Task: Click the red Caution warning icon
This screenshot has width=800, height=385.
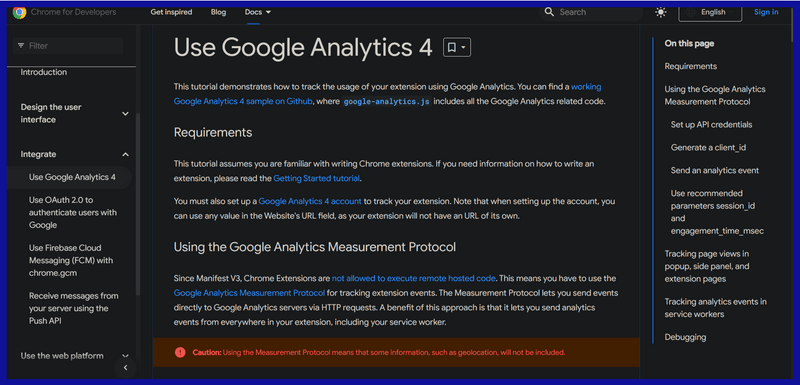Action: coord(180,352)
